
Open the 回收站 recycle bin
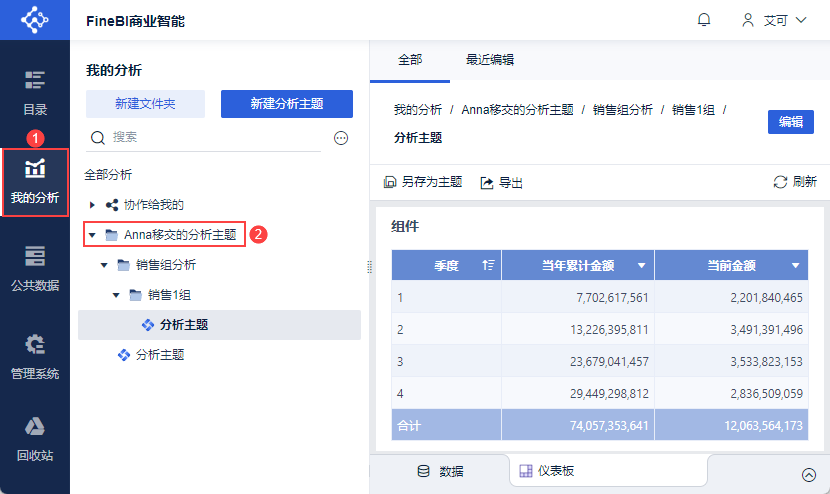(x=35, y=439)
